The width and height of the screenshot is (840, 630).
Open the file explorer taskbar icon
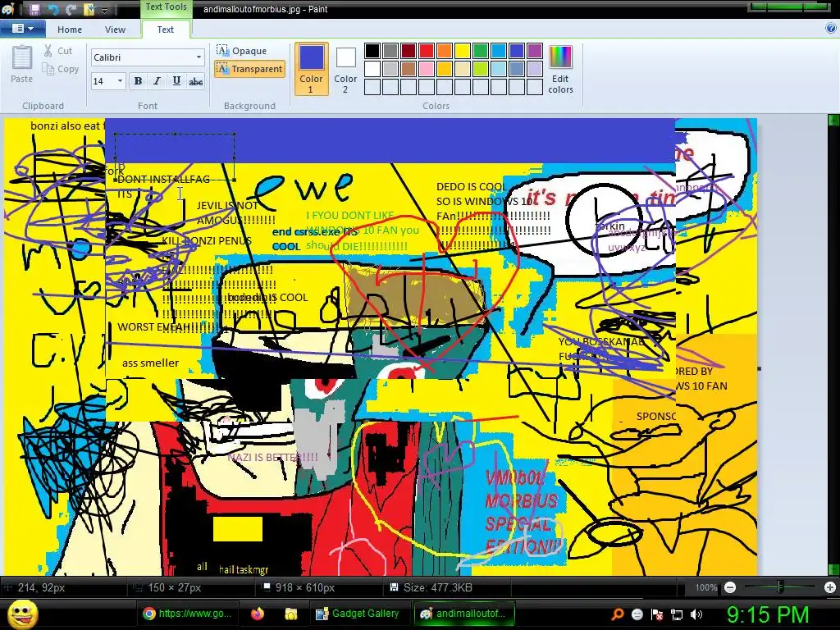pos(291,614)
